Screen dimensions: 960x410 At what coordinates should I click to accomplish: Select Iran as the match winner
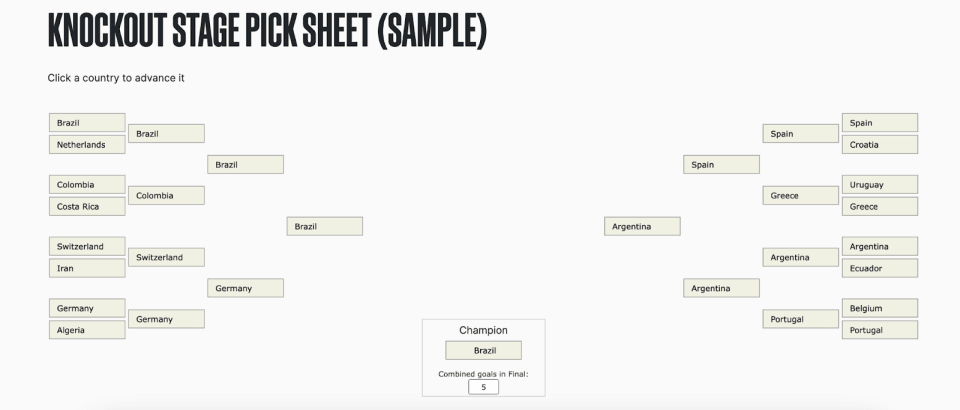pyautogui.click(x=87, y=269)
